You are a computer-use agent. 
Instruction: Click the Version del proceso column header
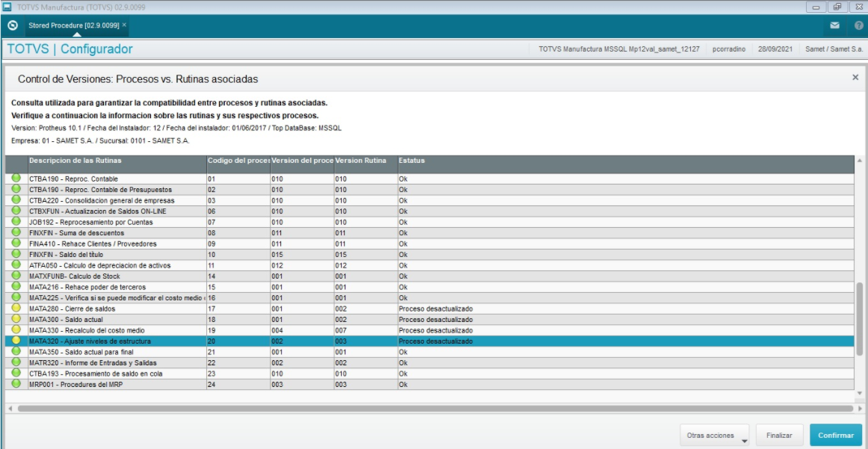tap(302, 164)
